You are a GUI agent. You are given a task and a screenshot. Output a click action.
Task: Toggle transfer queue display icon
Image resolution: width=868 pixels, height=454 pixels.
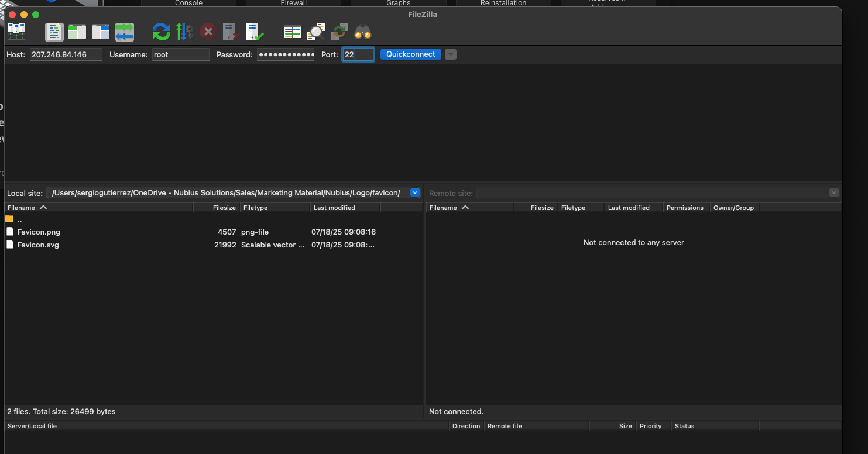[124, 32]
